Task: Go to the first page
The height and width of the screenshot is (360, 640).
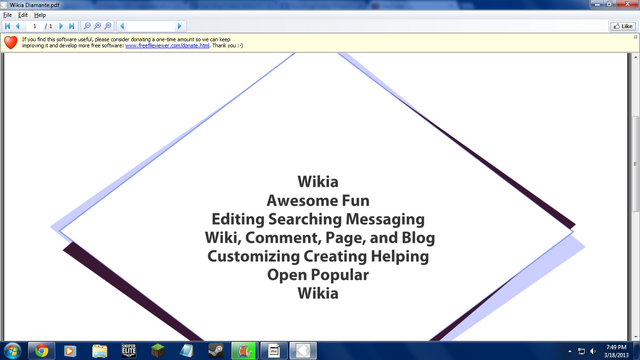Action: click(x=7, y=26)
